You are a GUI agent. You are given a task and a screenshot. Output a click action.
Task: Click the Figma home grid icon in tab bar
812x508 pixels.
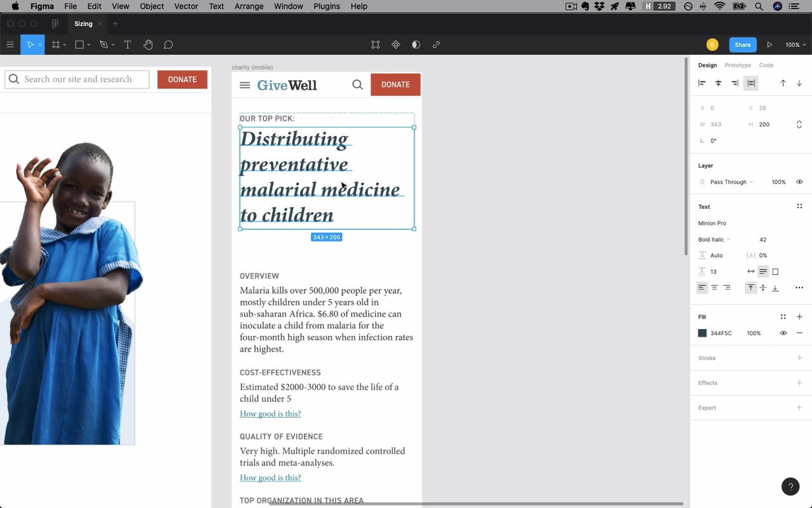pyautogui.click(x=55, y=23)
